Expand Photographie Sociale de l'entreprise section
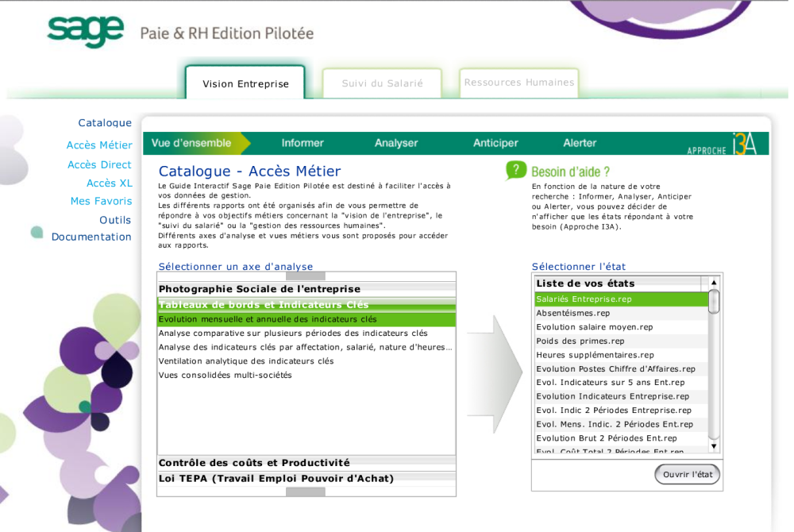Viewport: 794px width, 532px height. pyautogui.click(x=306, y=289)
